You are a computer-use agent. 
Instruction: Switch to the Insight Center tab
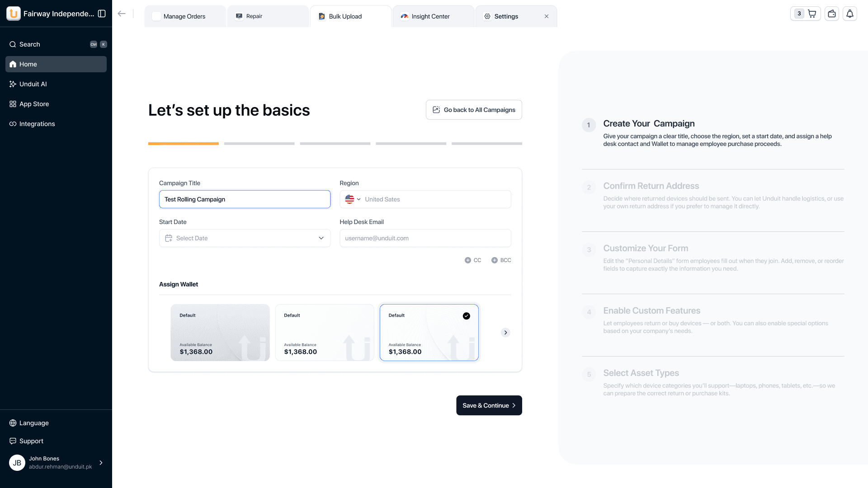coord(429,16)
